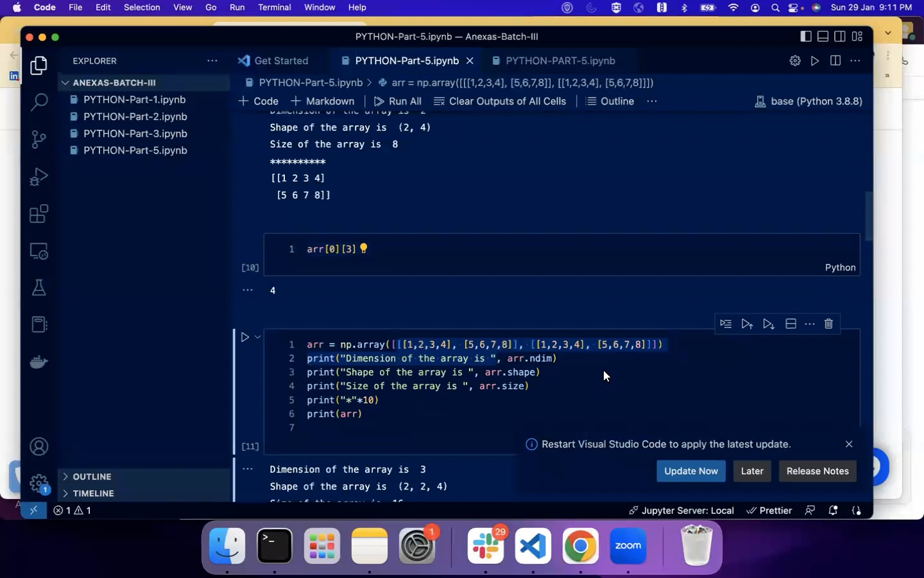Run the arr = np.array cell

point(244,337)
